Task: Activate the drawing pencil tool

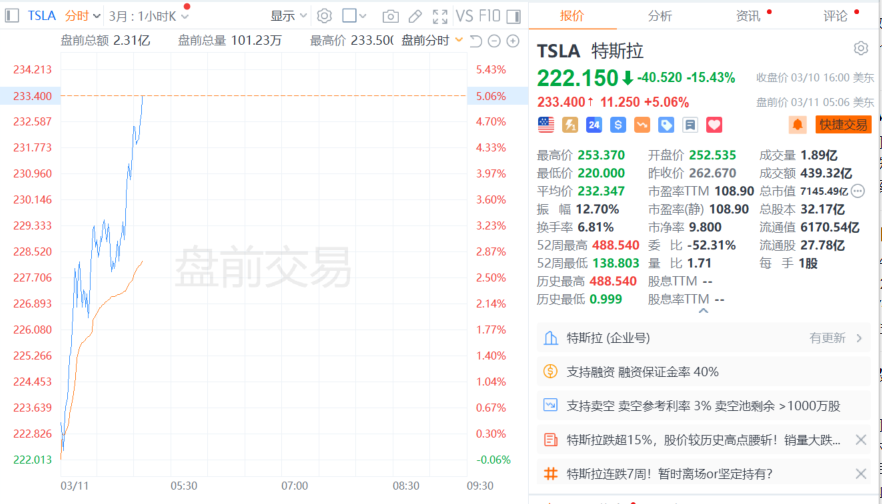Action: [x=415, y=16]
